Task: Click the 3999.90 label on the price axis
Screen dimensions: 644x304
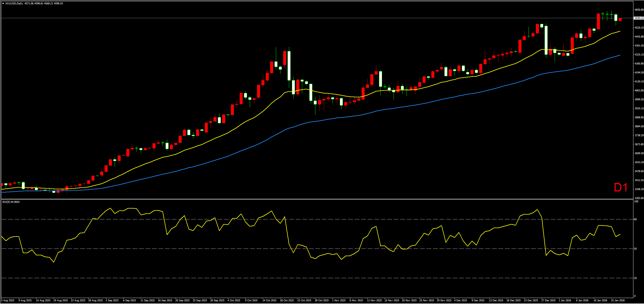Action: [x=639, y=100]
